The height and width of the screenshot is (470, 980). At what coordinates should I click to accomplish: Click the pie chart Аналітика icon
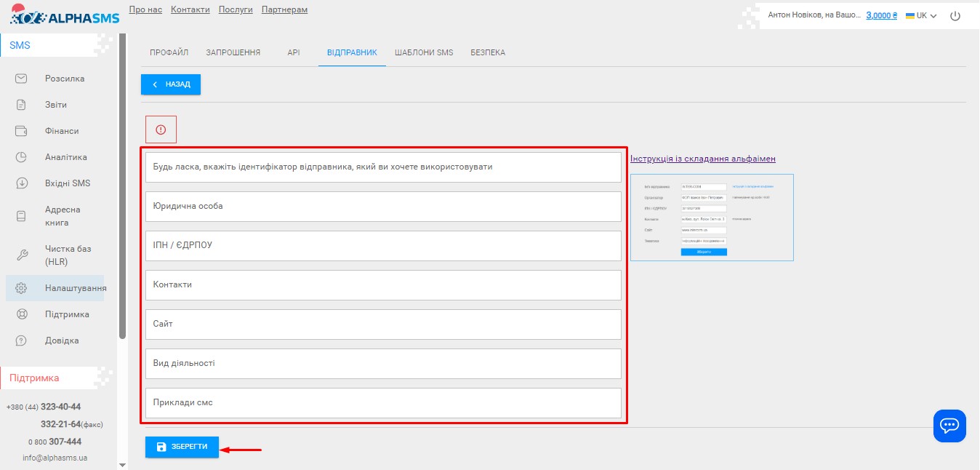(x=21, y=157)
